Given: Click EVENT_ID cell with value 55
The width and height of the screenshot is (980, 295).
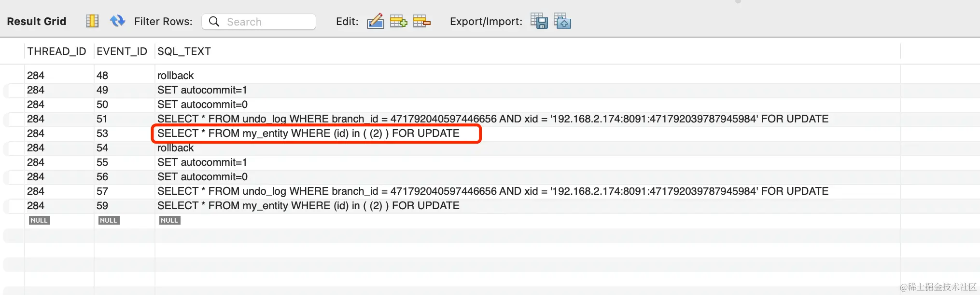Looking at the screenshot, I should (125, 162).
